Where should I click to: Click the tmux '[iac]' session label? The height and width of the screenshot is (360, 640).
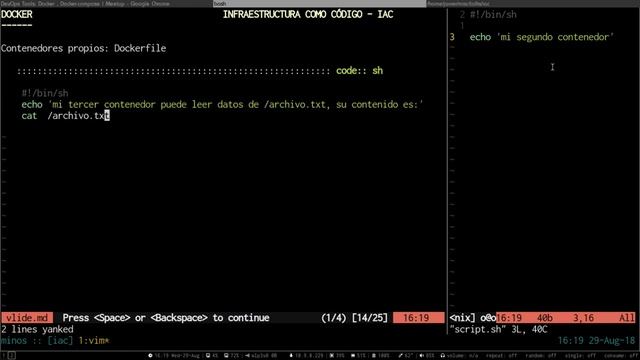[x=60, y=340]
